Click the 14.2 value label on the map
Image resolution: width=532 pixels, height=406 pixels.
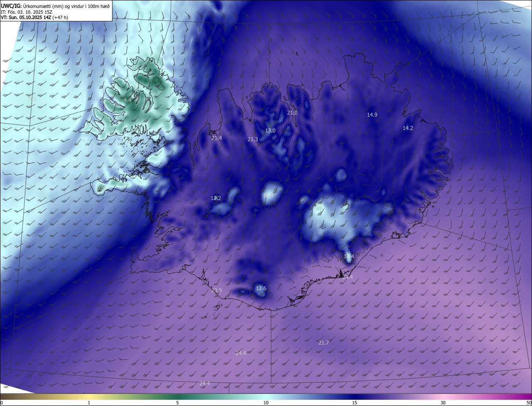tap(408, 128)
